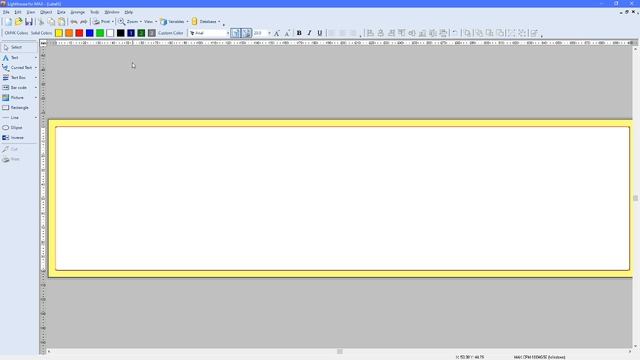
Task: Click the white label canvas area
Action: click(342, 198)
